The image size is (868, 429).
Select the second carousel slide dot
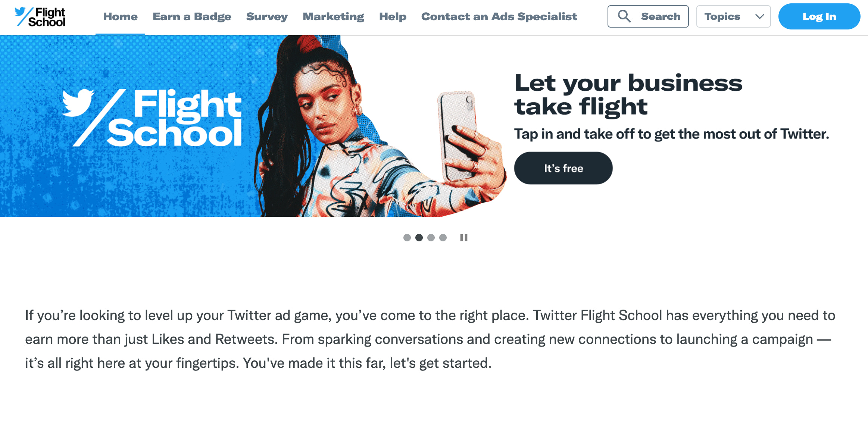pos(419,238)
